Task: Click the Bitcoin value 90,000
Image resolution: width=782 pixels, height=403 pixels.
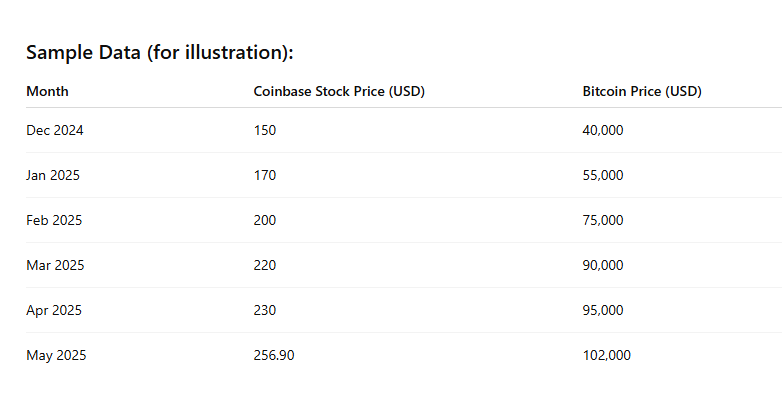Action: click(x=603, y=265)
